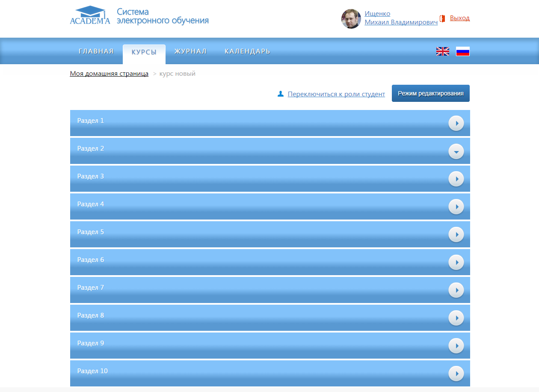Click the Academia graduation cap logo
The width and height of the screenshot is (539, 392).
click(90, 15)
